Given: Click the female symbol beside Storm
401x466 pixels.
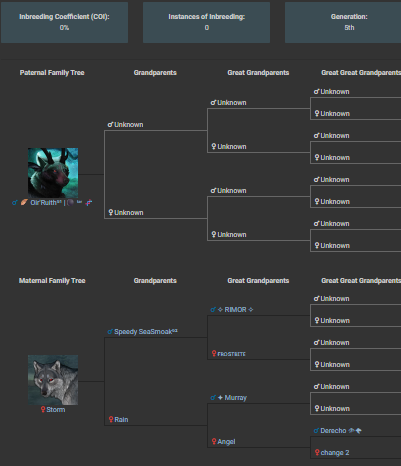Looking at the screenshot, I should pos(43,409).
